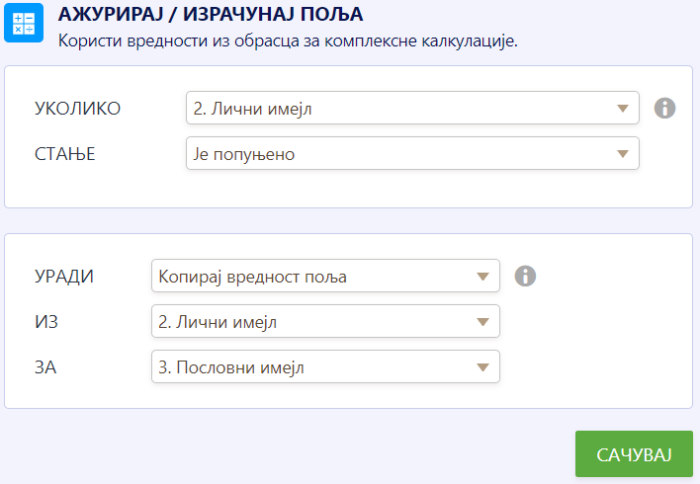The height and width of the screenshot is (484, 700).
Task: Click the info icon next to УКОЛИКО dropdown
Action: click(665, 108)
